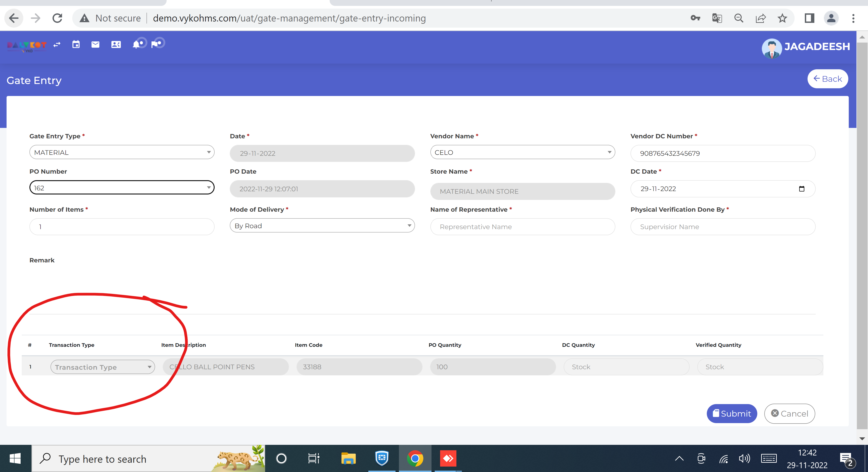This screenshot has width=868, height=472.
Task: Open the Mode of Delivery dropdown
Action: click(322, 226)
